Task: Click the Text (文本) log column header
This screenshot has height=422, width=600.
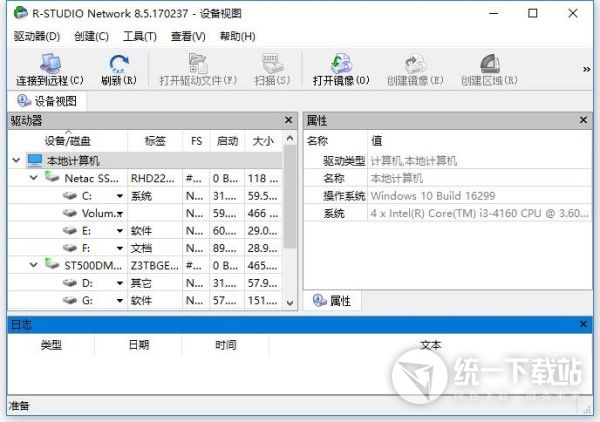Action: coord(430,345)
